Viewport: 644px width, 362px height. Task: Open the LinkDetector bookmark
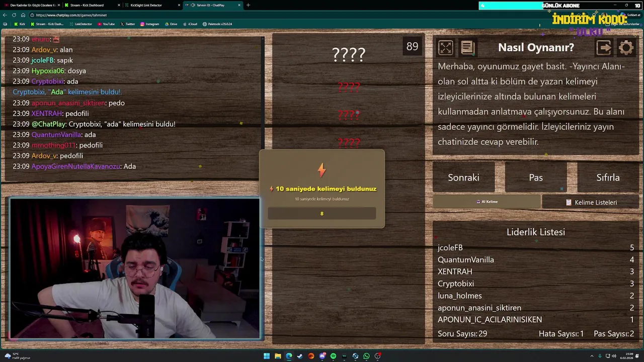pyautogui.click(x=80, y=24)
